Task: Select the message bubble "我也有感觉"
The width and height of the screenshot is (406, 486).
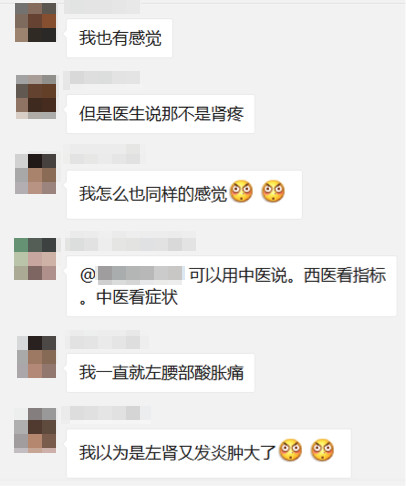Action: pos(119,38)
